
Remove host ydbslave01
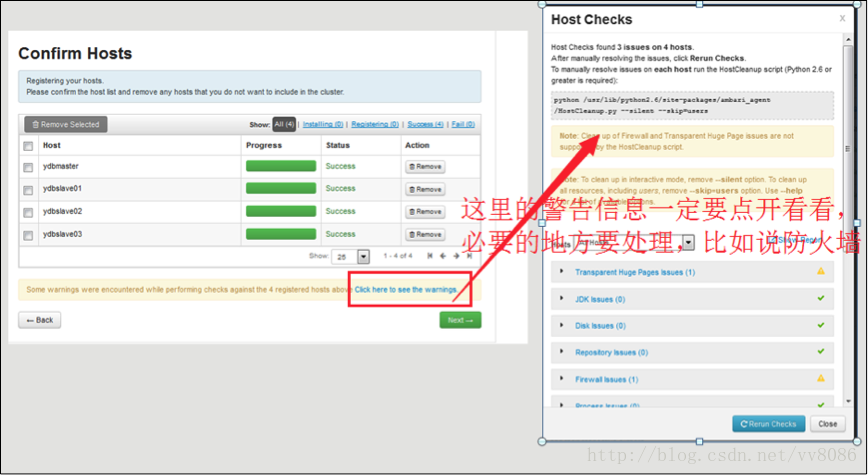(425, 189)
